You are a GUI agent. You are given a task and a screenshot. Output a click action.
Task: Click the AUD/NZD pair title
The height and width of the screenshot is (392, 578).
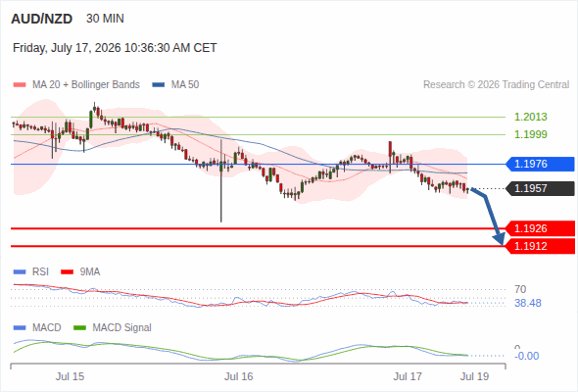point(42,19)
